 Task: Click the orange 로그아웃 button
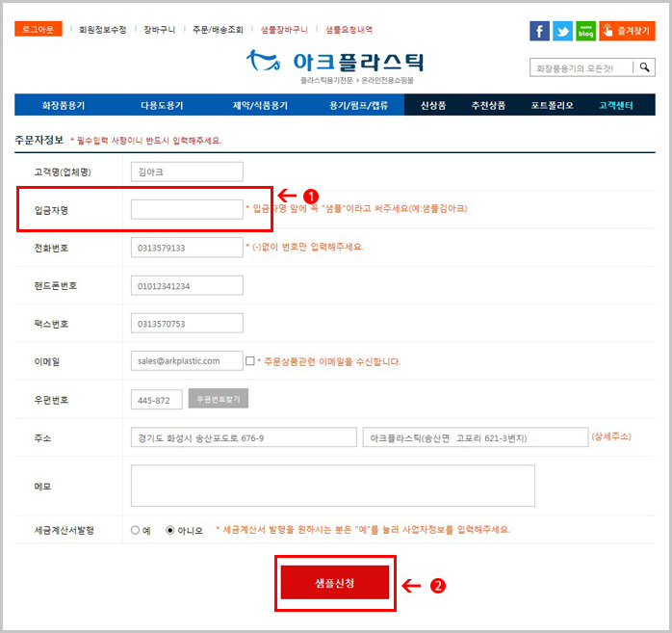click(39, 29)
